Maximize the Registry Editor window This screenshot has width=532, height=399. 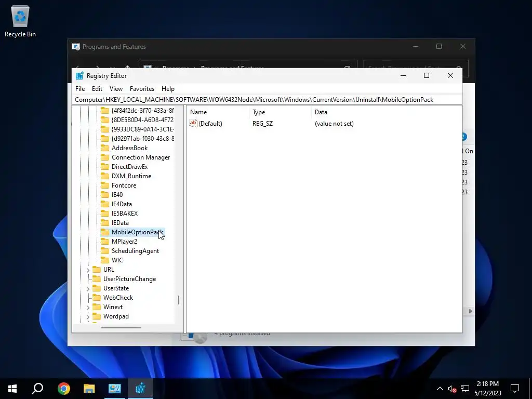click(x=427, y=76)
